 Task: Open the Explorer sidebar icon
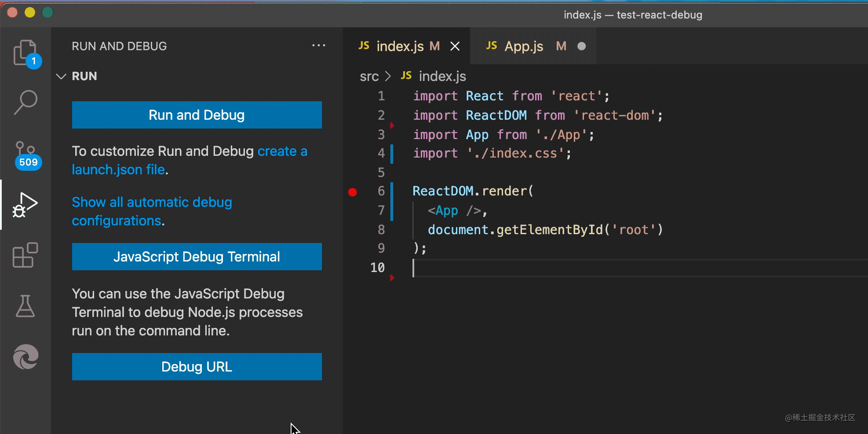(x=26, y=53)
